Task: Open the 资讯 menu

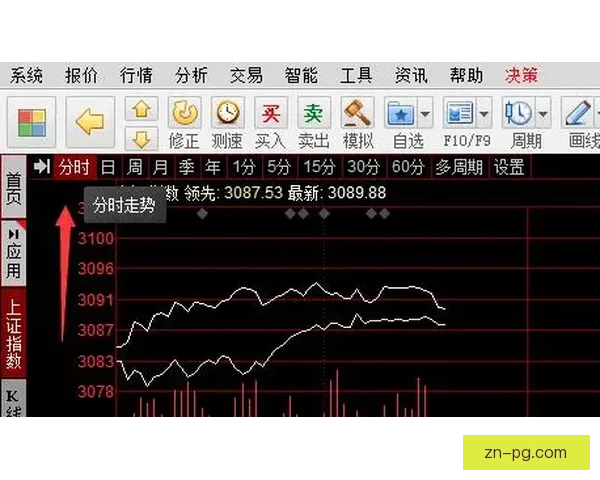Action: pyautogui.click(x=411, y=75)
